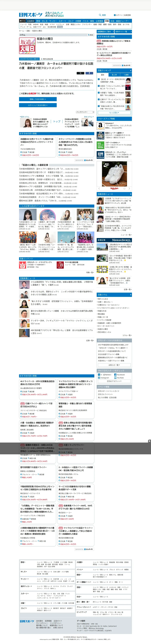This screenshot has height=644, width=151.
Task: Open トップ link between column navigation
Action: 57,121
